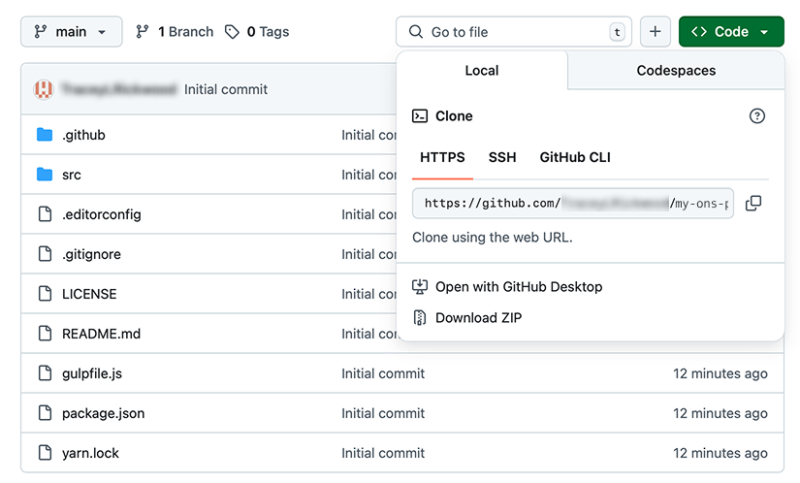Click the help question mark icon by Clone
This screenshot has width=800, height=483.
pos(757,116)
